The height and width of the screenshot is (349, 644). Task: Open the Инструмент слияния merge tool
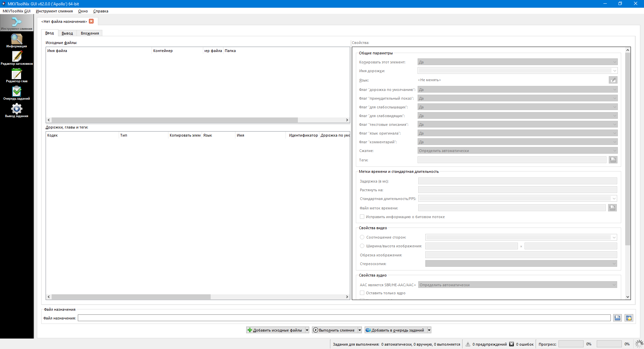click(16, 23)
